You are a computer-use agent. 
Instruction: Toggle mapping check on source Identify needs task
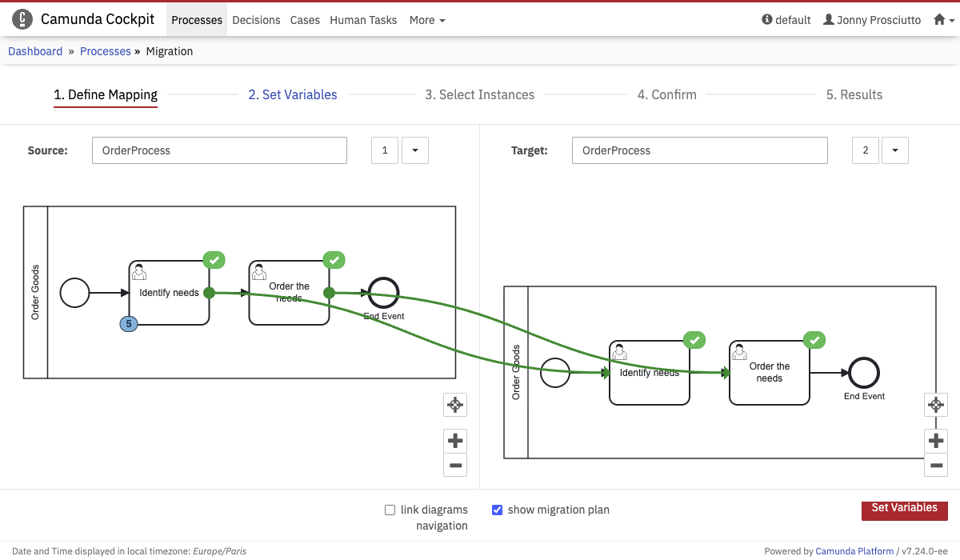[x=214, y=260]
